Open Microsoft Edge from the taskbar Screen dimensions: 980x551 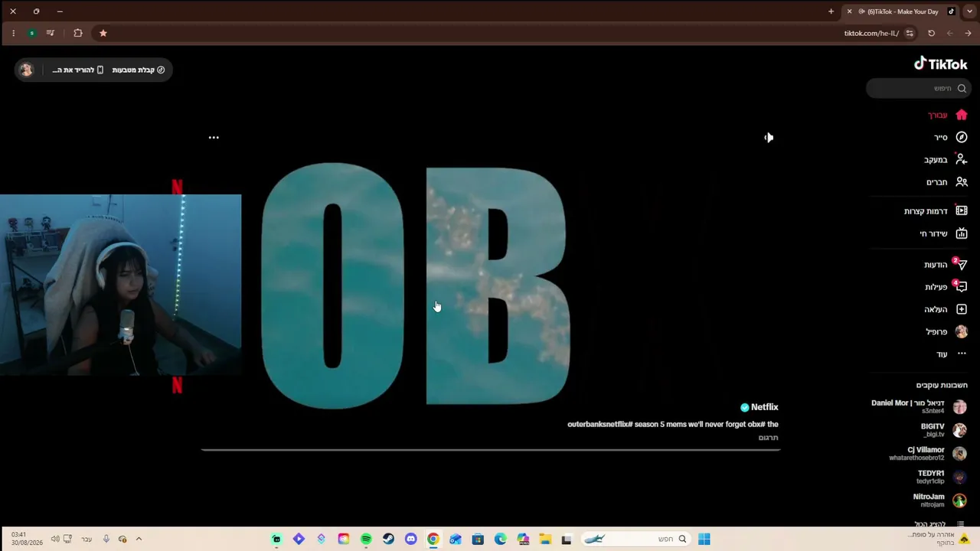(x=500, y=540)
